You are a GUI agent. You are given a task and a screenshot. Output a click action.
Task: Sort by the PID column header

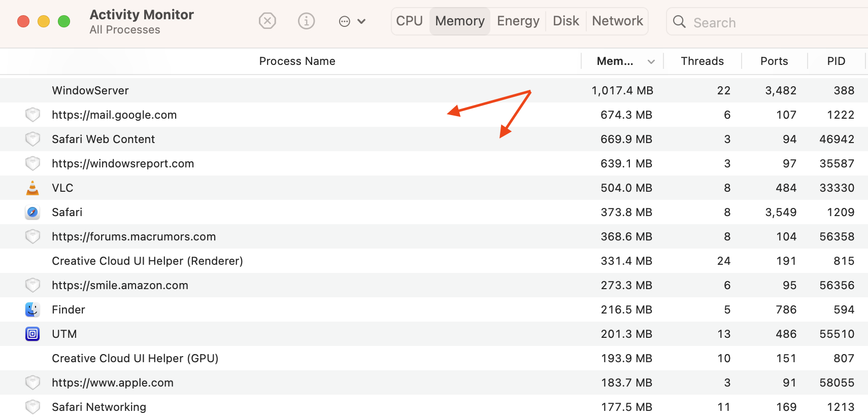pyautogui.click(x=836, y=61)
